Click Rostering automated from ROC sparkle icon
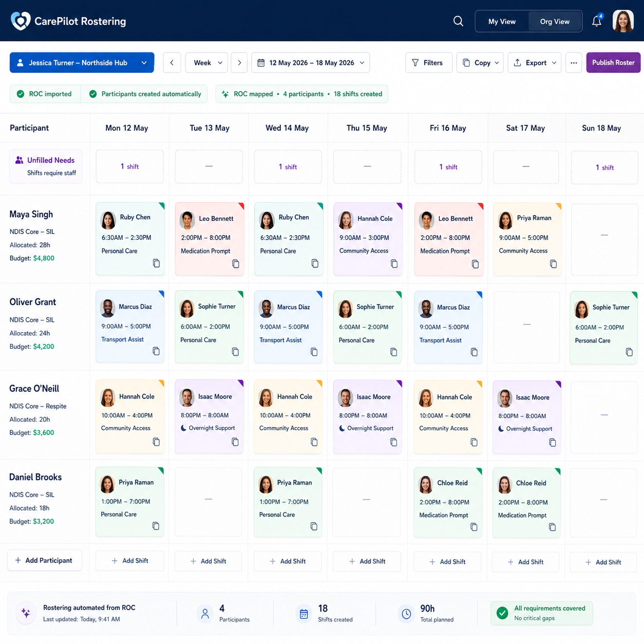This screenshot has width=644, height=644. (26, 613)
